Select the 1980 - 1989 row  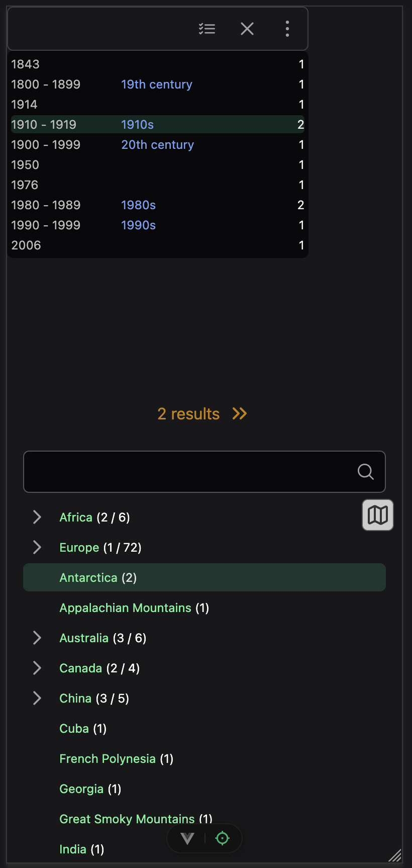46,205
